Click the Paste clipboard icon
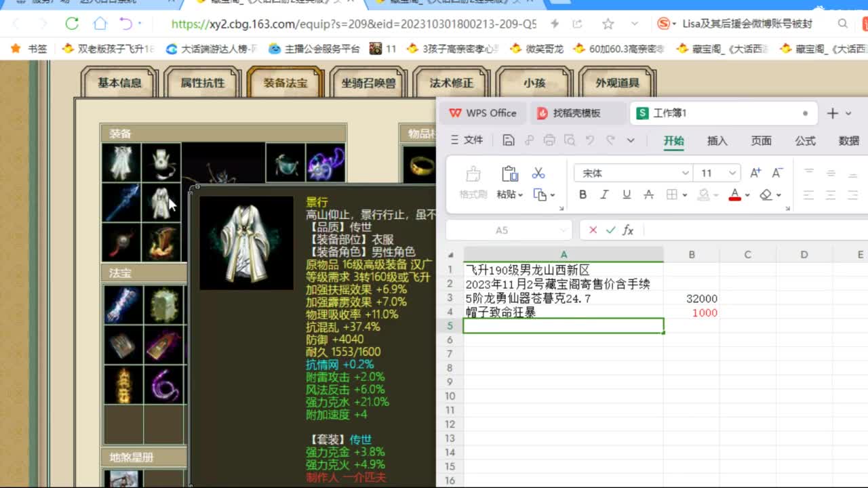The height and width of the screenshot is (488, 868). [x=509, y=174]
